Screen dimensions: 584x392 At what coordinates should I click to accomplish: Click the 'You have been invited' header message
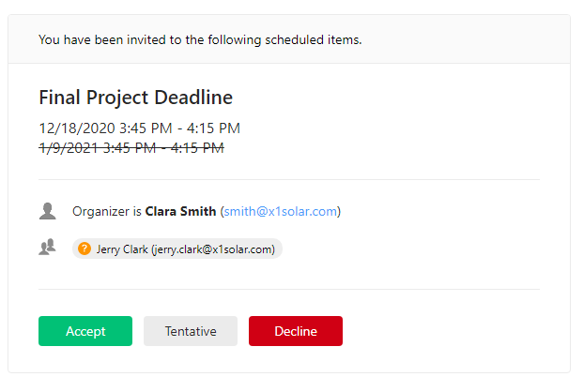pos(200,39)
